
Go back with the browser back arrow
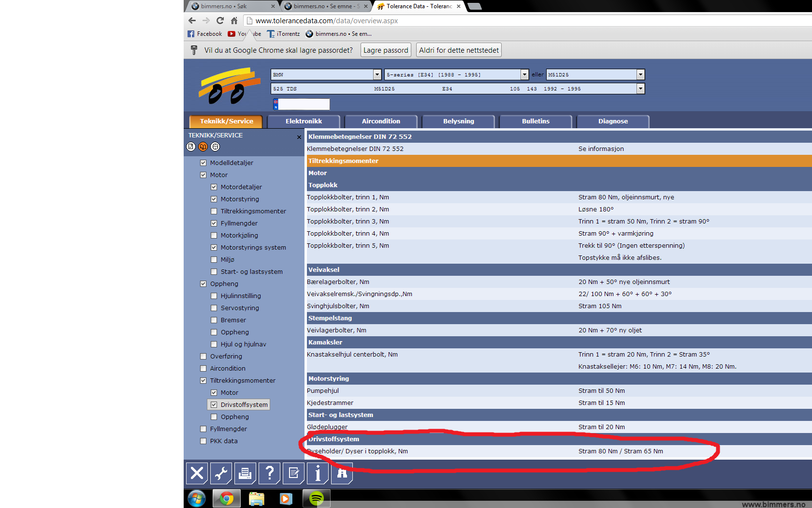192,20
